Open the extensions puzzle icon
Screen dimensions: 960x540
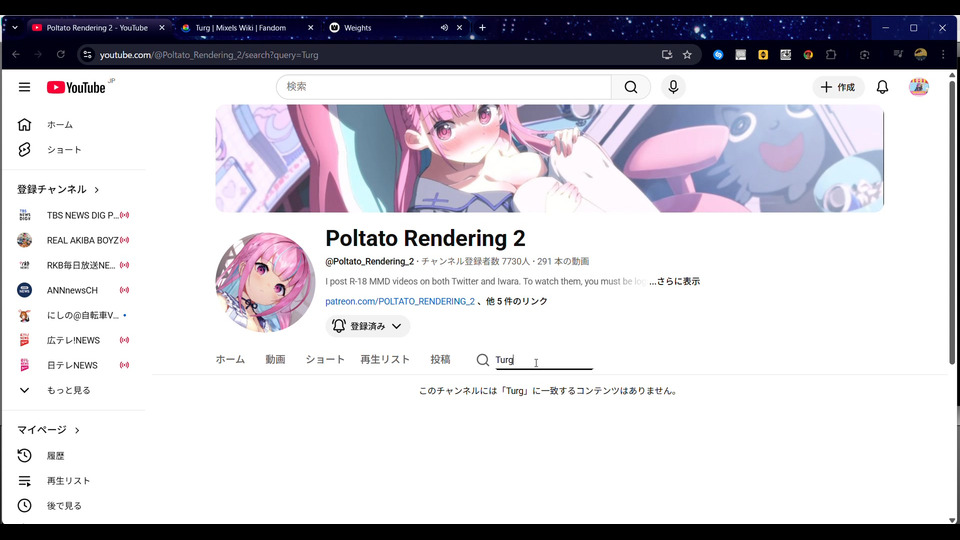coord(831,54)
